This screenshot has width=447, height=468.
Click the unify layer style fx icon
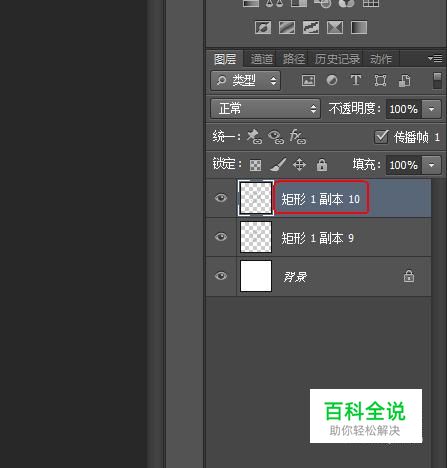[298, 137]
